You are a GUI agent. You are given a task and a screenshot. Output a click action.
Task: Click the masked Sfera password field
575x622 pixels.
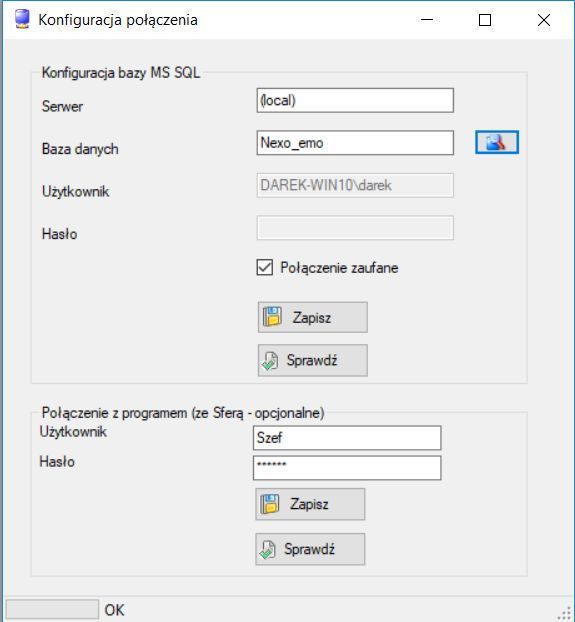(347, 468)
